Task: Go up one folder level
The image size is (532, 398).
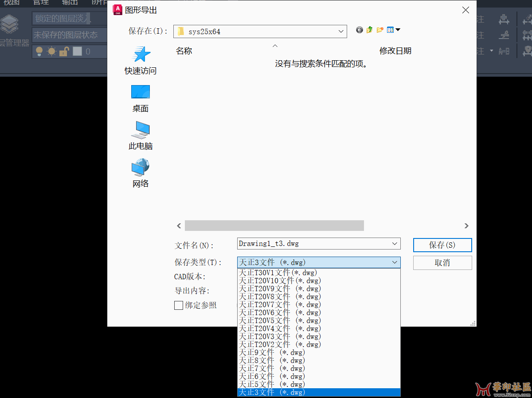Action: click(369, 30)
